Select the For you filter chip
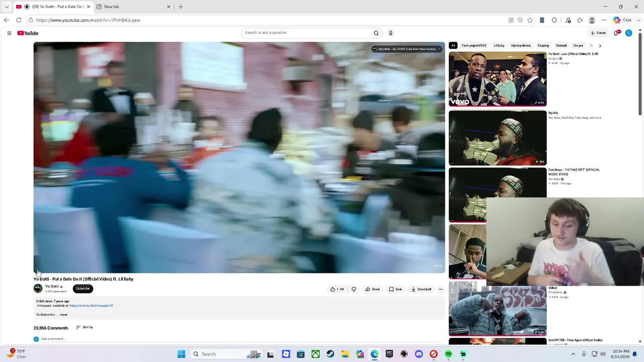The image size is (644, 362). 578,46
